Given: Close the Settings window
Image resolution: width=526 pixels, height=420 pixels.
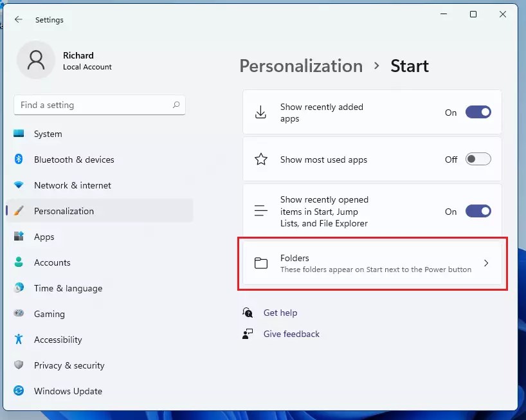Looking at the screenshot, I should 502,14.
